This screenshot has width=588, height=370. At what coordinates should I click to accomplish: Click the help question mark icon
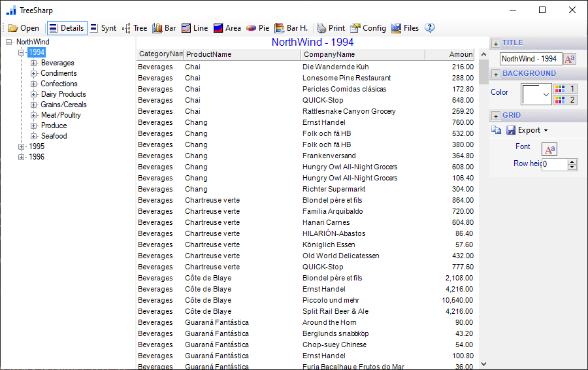tap(430, 27)
